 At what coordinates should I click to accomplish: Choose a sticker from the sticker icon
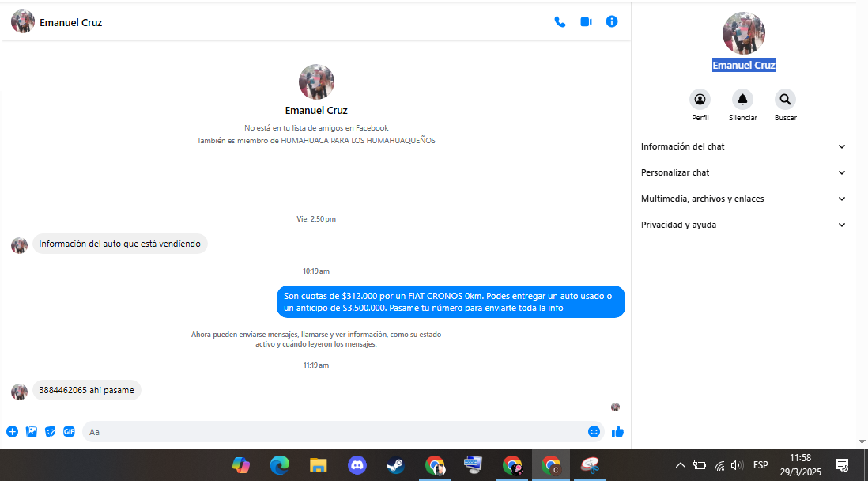coord(51,432)
